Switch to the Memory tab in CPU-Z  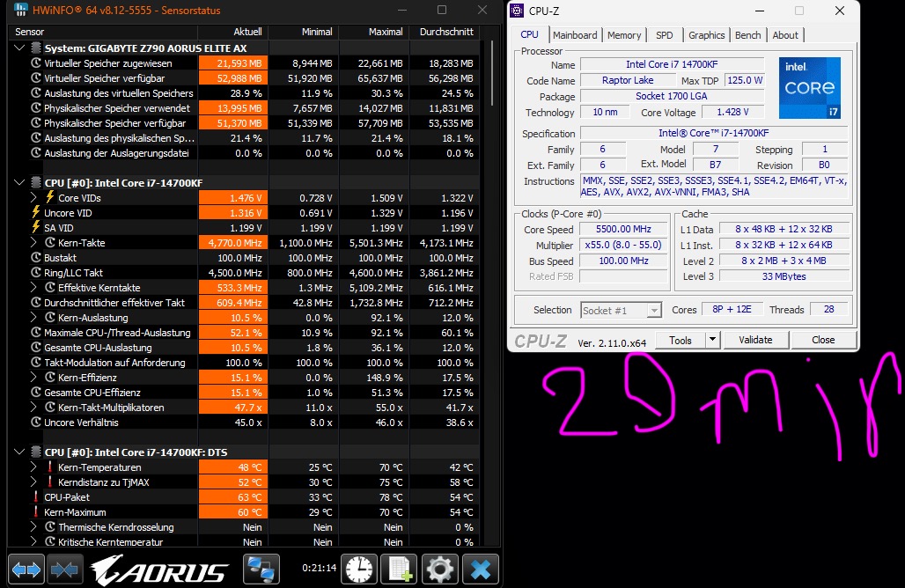tap(624, 35)
